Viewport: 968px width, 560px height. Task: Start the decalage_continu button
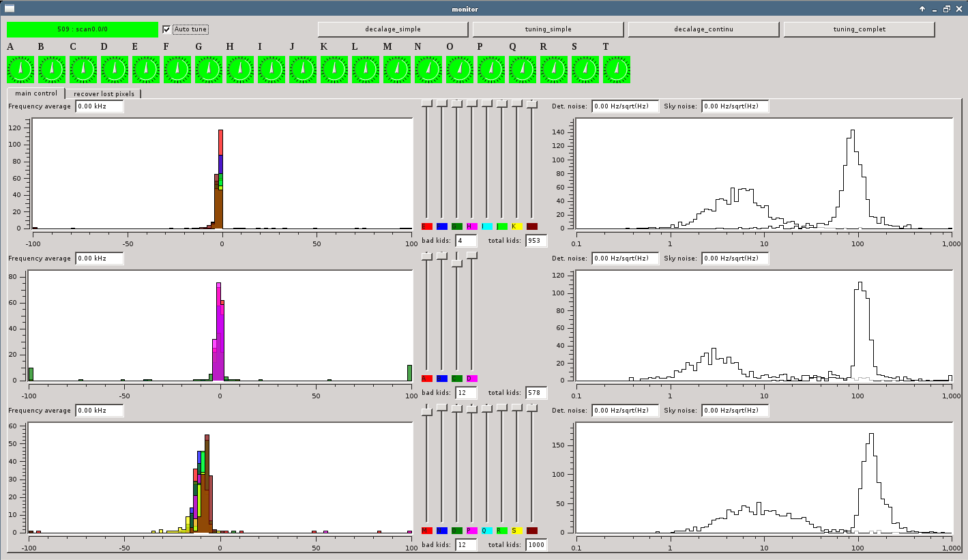point(703,29)
